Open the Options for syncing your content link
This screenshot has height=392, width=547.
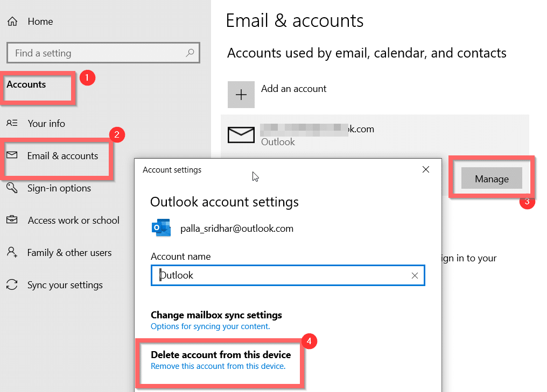click(210, 326)
